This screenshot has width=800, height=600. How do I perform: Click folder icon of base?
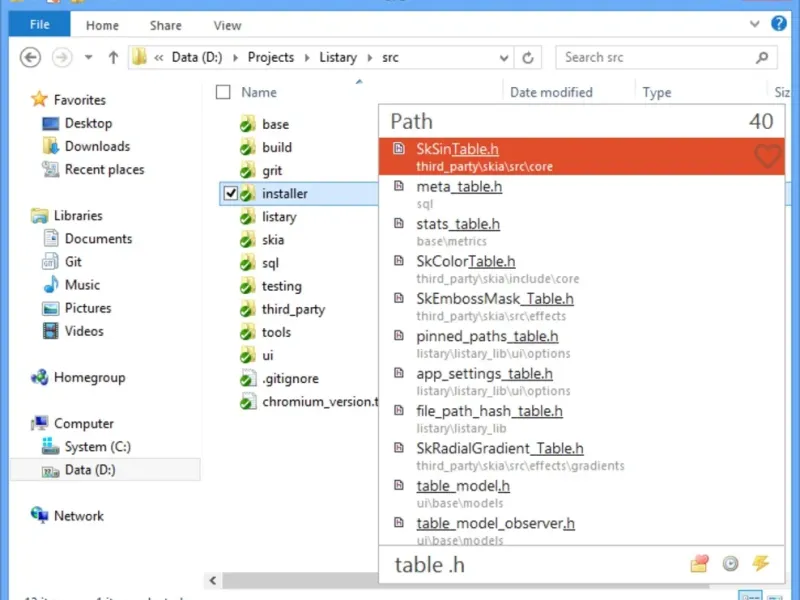[247, 124]
